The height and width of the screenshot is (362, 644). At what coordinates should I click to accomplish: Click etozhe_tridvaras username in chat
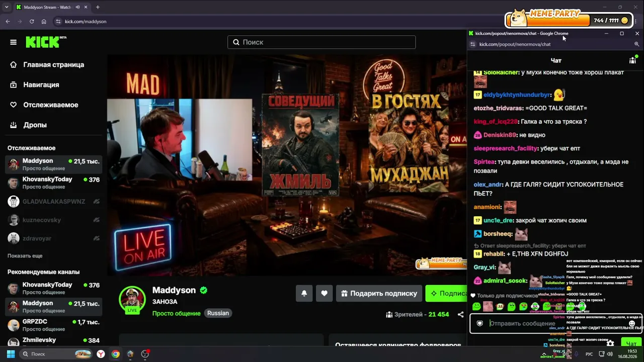(499, 108)
